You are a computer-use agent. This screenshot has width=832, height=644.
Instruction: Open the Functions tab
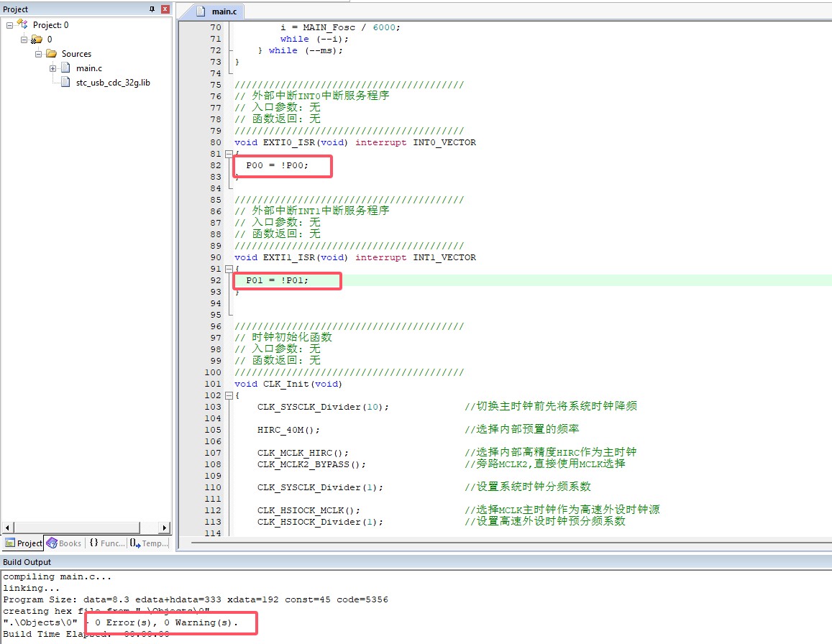(x=106, y=543)
